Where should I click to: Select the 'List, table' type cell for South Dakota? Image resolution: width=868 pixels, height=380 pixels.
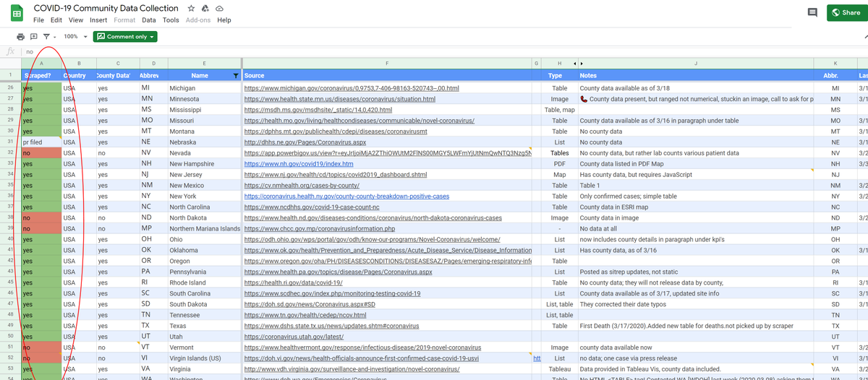coord(559,304)
